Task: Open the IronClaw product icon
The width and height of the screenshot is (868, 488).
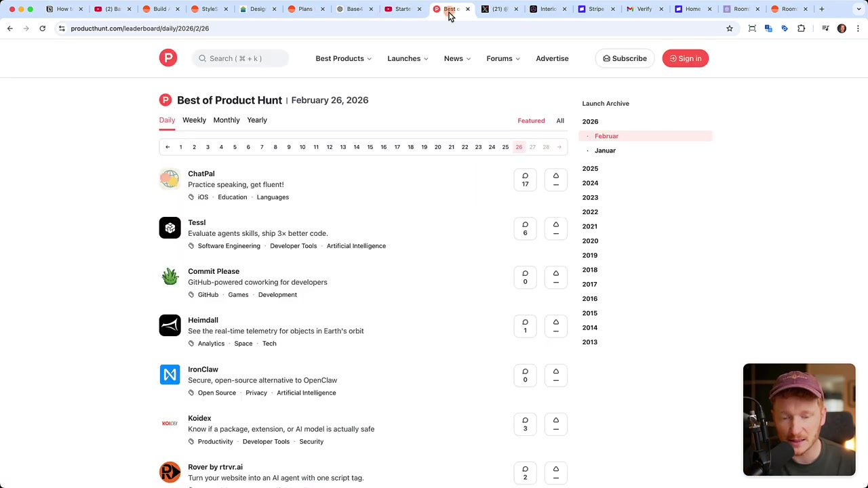Action: coord(170,375)
